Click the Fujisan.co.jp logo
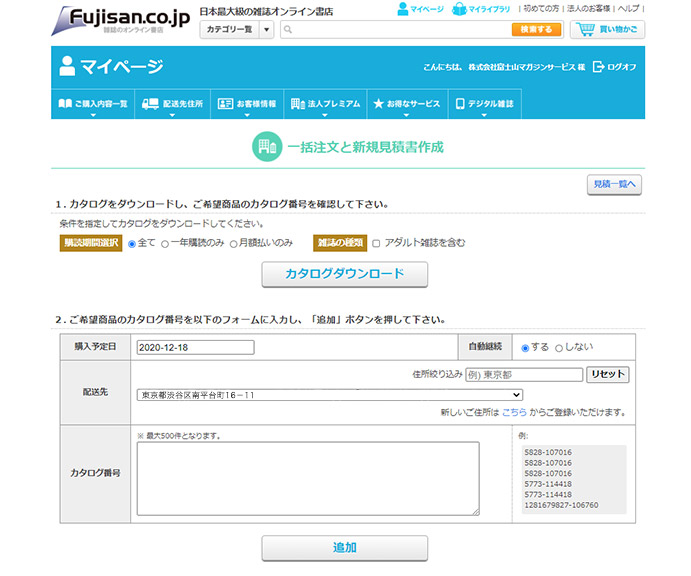Image resolution: width=691 pixels, height=576 pixels. coord(121,20)
